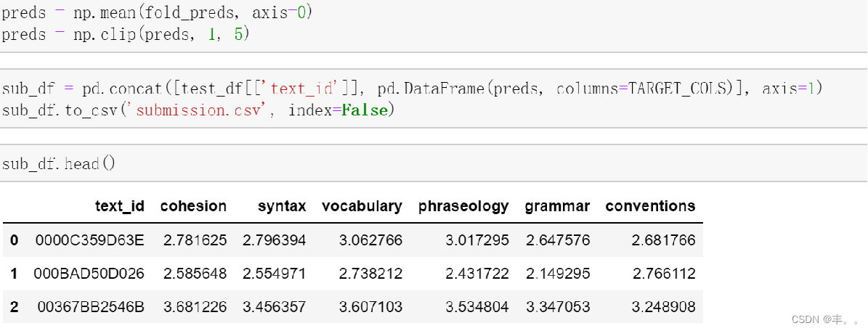Click cohesion value 2.781625
Viewport: 868px width, 331px height.
coord(195,240)
